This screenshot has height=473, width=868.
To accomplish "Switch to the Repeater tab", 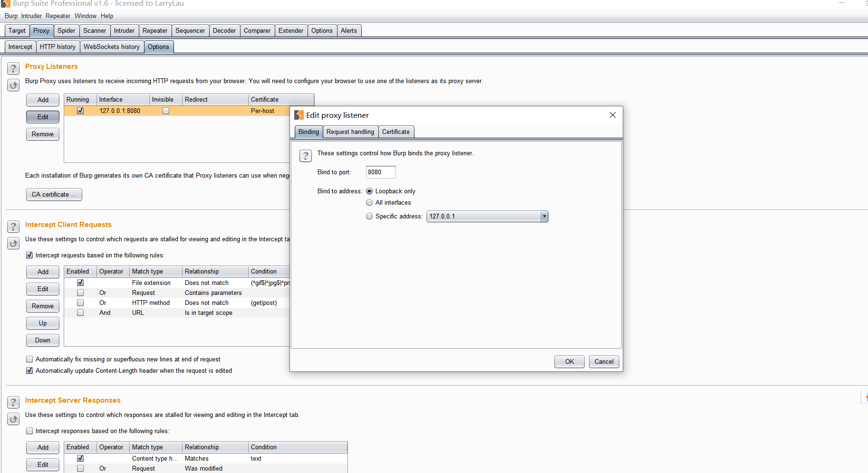I will coord(155,30).
